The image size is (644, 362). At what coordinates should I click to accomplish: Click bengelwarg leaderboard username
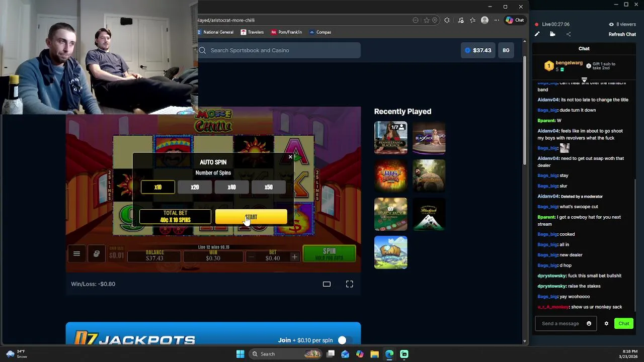(569, 63)
